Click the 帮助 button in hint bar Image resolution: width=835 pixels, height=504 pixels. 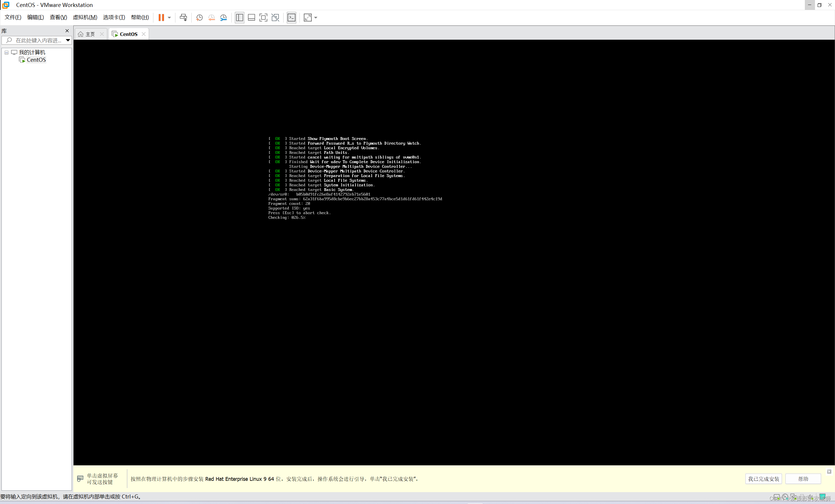[x=803, y=479]
